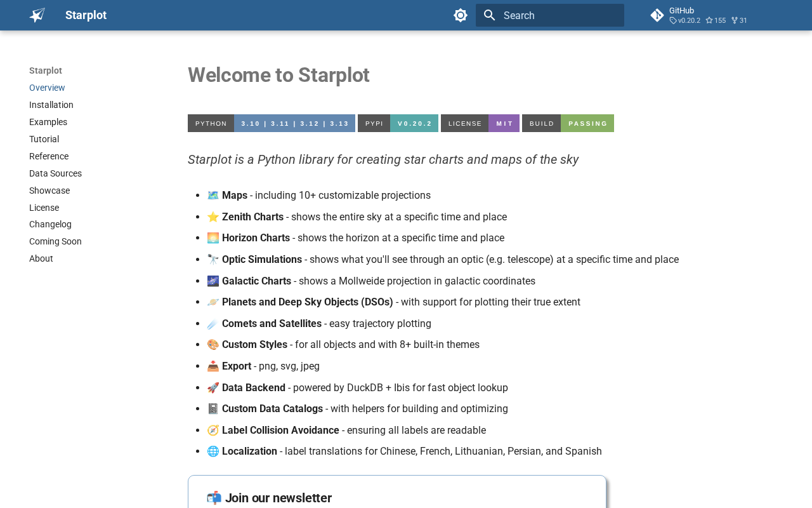Select Data Sources in the navigation
This screenshot has height=508, width=812.
(x=55, y=173)
